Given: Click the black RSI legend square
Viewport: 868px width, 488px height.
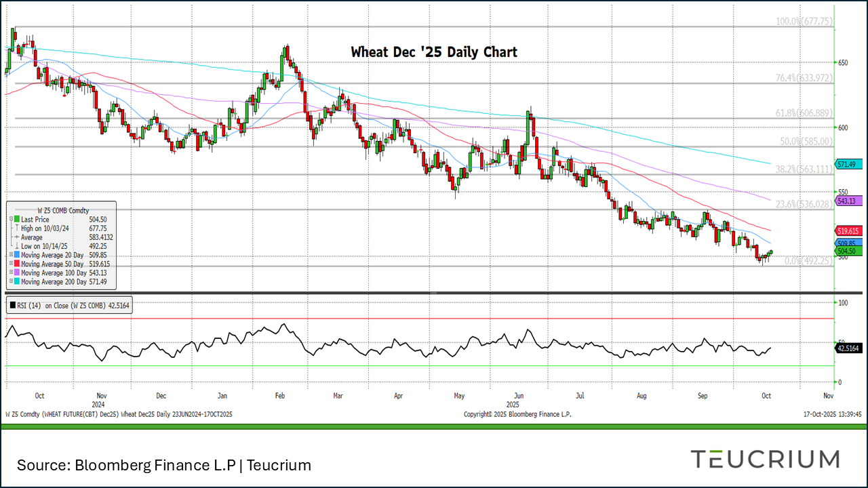Looking at the screenshot, I should [12, 306].
